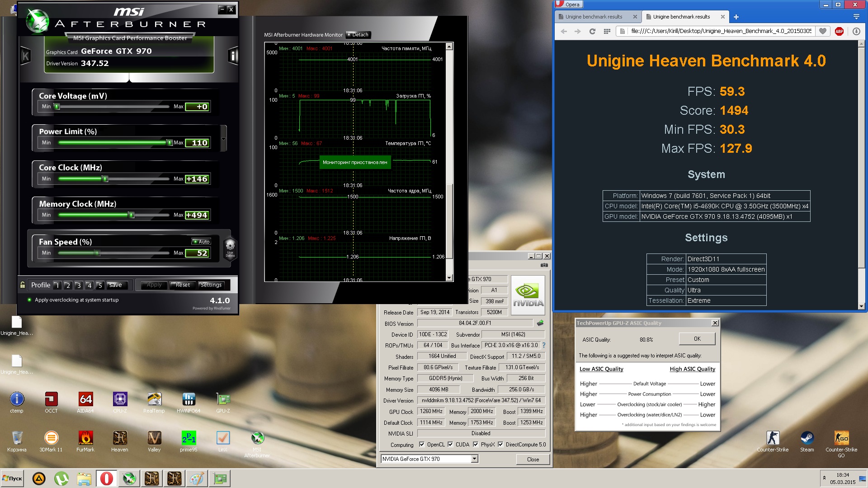Click the profile lock padlock icon
868x488 pixels.
(x=23, y=285)
